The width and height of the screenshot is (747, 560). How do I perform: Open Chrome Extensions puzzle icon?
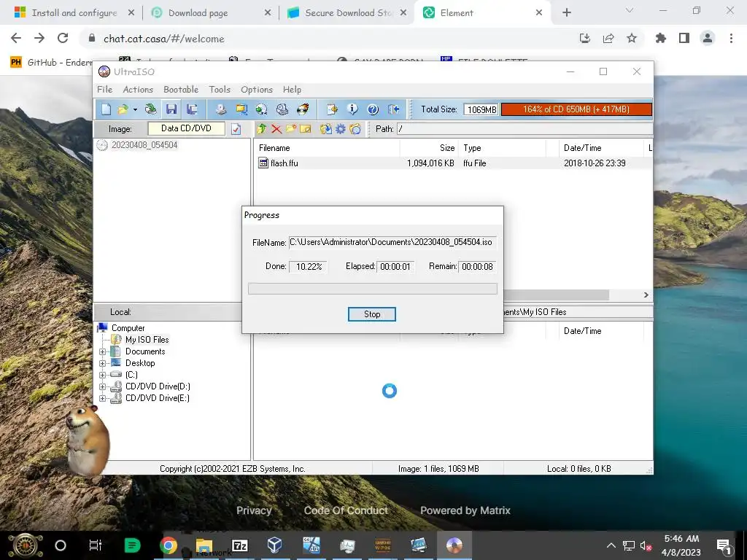pos(660,38)
